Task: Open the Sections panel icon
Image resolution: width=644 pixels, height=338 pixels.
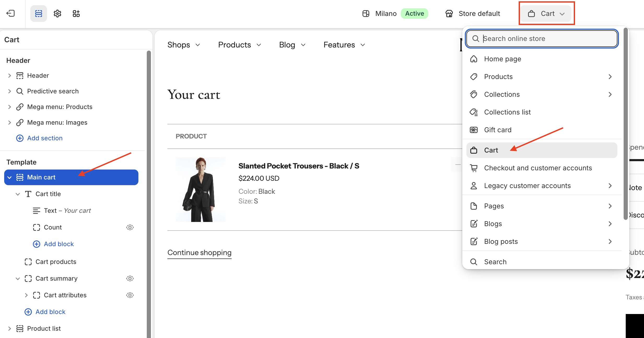Action: pos(39,13)
